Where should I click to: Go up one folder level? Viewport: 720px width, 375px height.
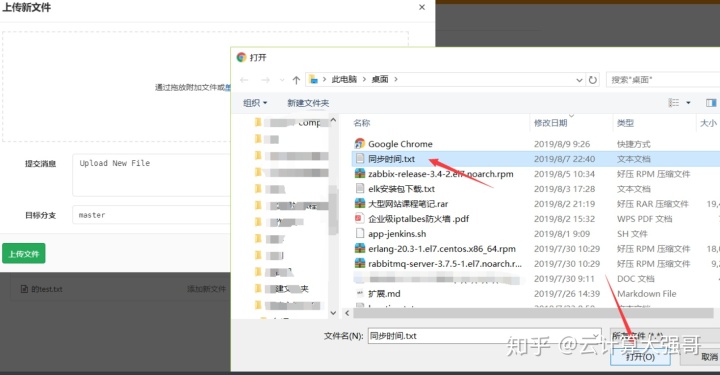[296, 80]
